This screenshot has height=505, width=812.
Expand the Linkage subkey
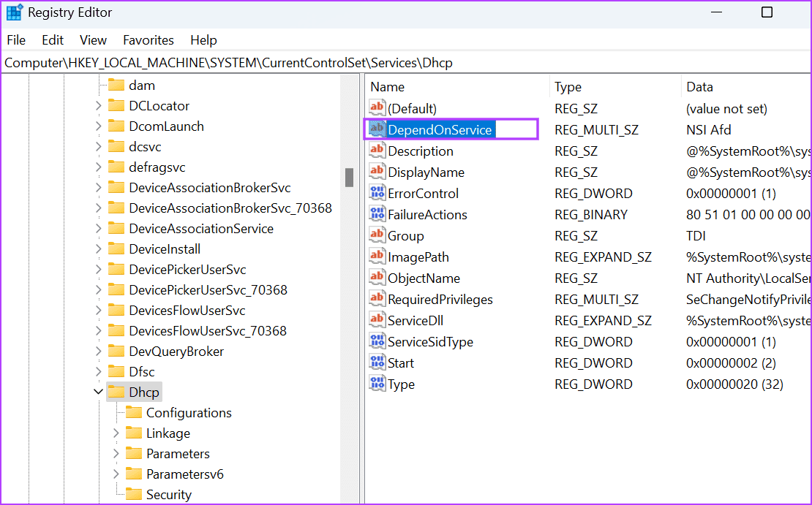(x=116, y=433)
